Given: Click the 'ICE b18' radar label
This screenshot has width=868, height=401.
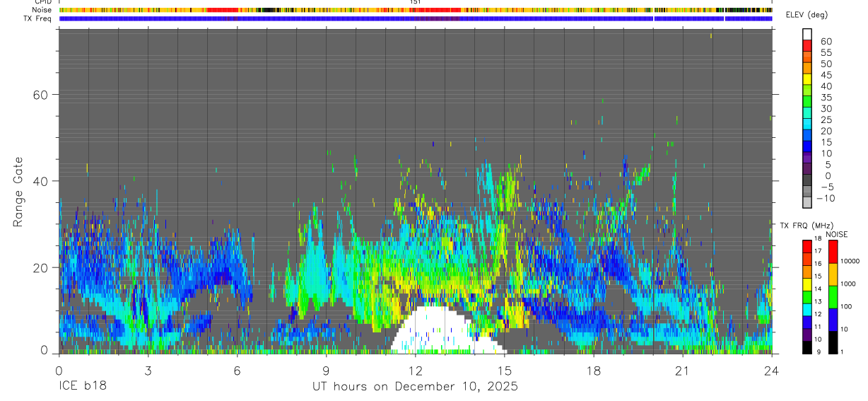Looking at the screenshot, I should [81, 386].
